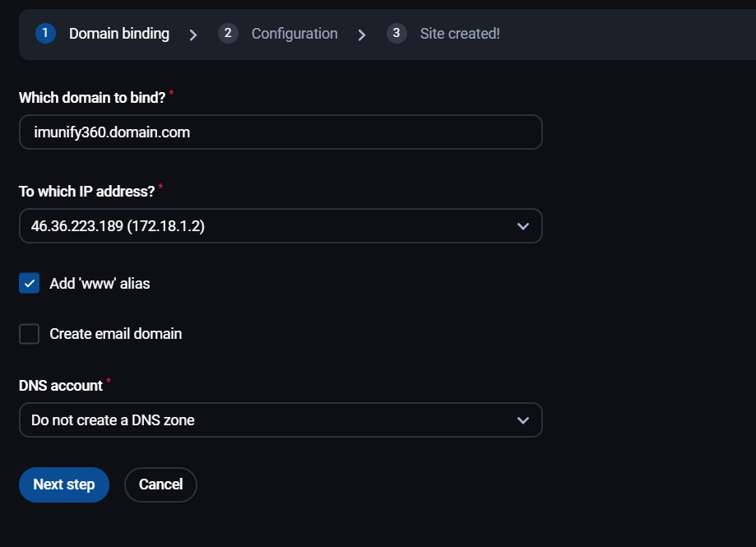Open the 'DNS account' dropdown
Viewport: 756px width, 547px height.
click(x=280, y=420)
